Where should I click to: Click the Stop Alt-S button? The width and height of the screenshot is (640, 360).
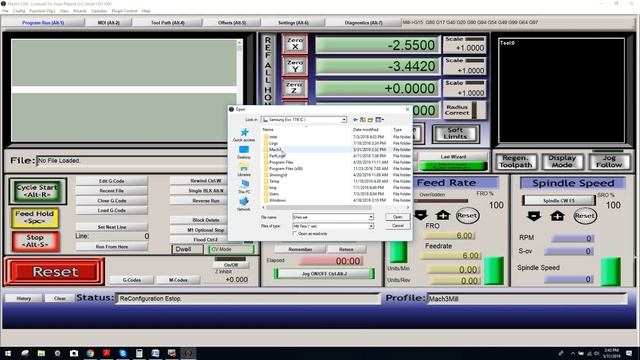pyautogui.click(x=35, y=241)
